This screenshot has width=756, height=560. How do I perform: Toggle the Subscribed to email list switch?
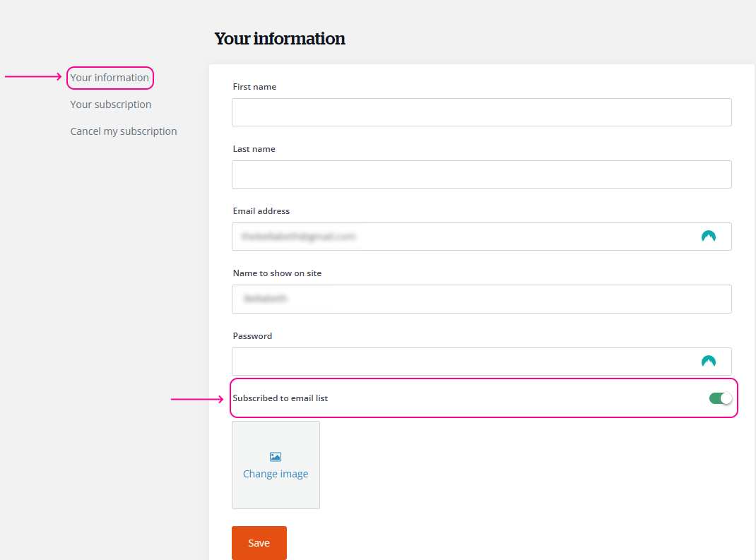coord(720,398)
